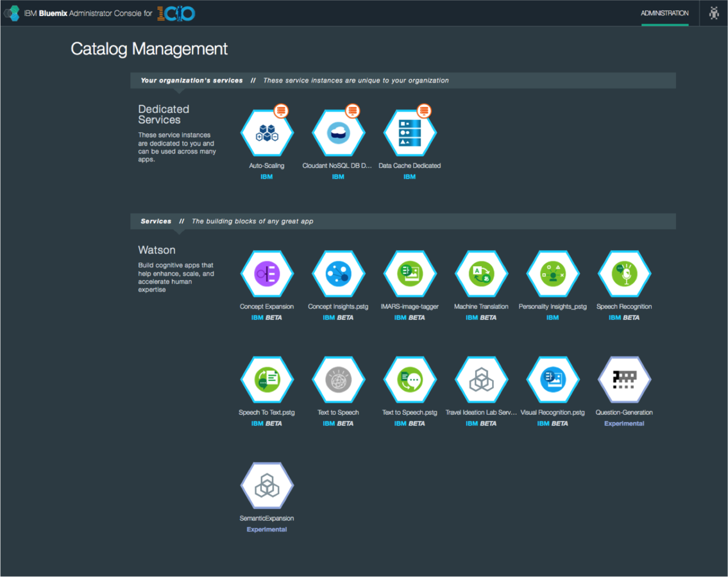728x577 pixels.
Task: Open the Auto-Scaling service icon
Action: point(267,133)
